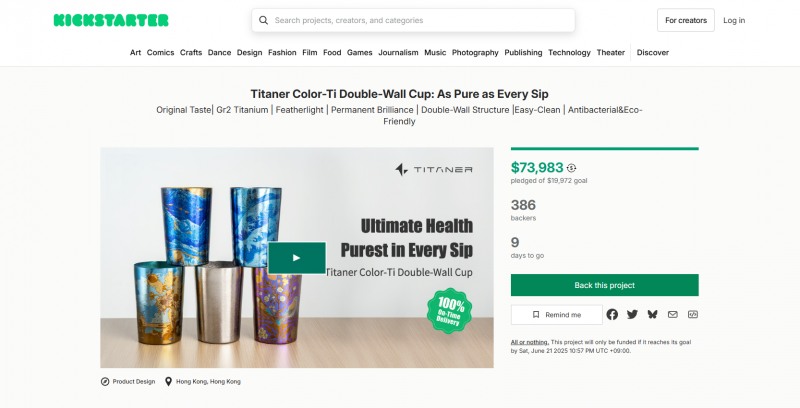
Task: Open the Design category
Action: (249, 53)
